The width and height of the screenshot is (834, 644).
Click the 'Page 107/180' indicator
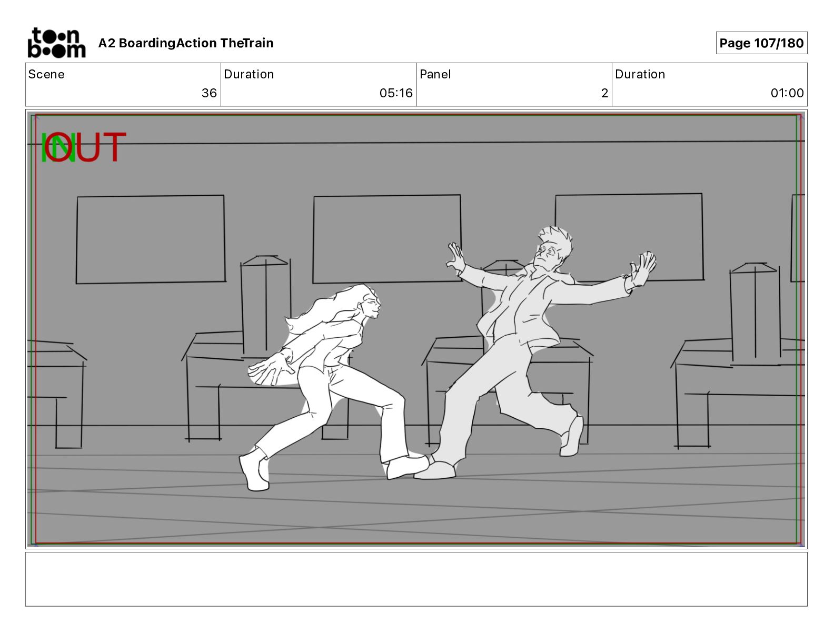click(x=761, y=43)
